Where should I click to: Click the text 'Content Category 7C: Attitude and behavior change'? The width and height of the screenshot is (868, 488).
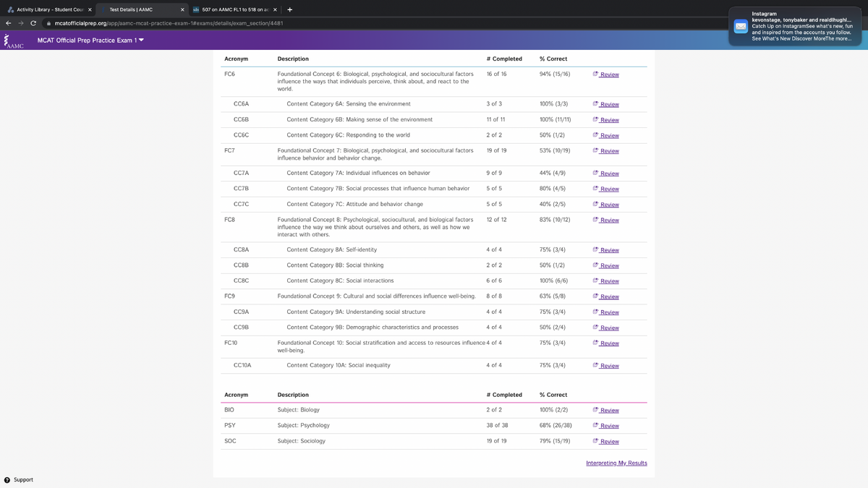click(x=355, y=205)
